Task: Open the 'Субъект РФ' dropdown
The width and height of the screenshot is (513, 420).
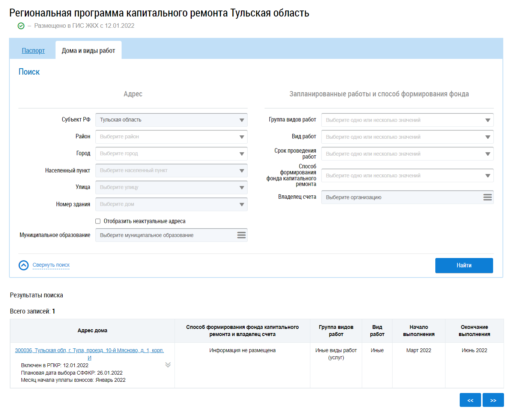Action: (171, 120)
